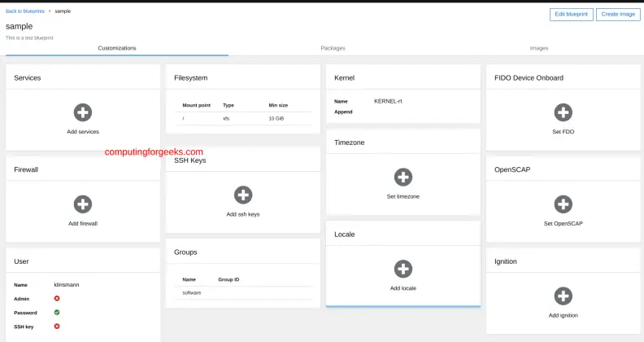Click the Set timezone plus icon
644x342 pixels.
[x=402, y=177]
